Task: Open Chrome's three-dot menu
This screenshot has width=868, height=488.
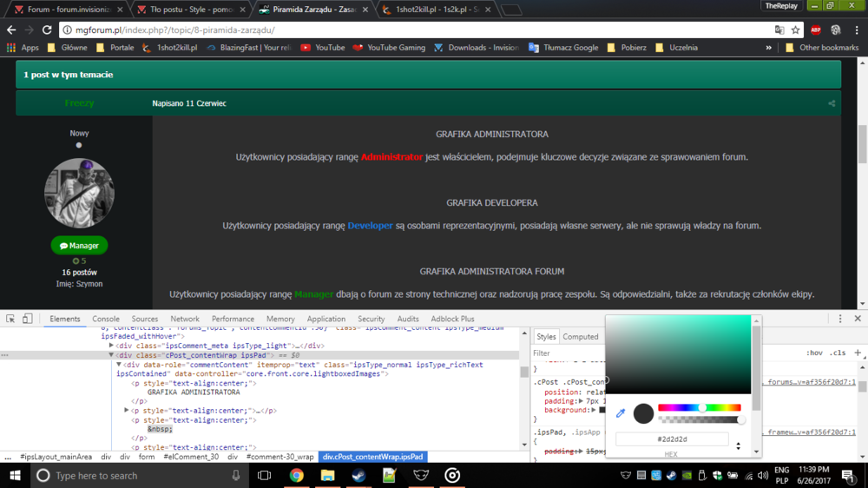Action: point(857,30)
